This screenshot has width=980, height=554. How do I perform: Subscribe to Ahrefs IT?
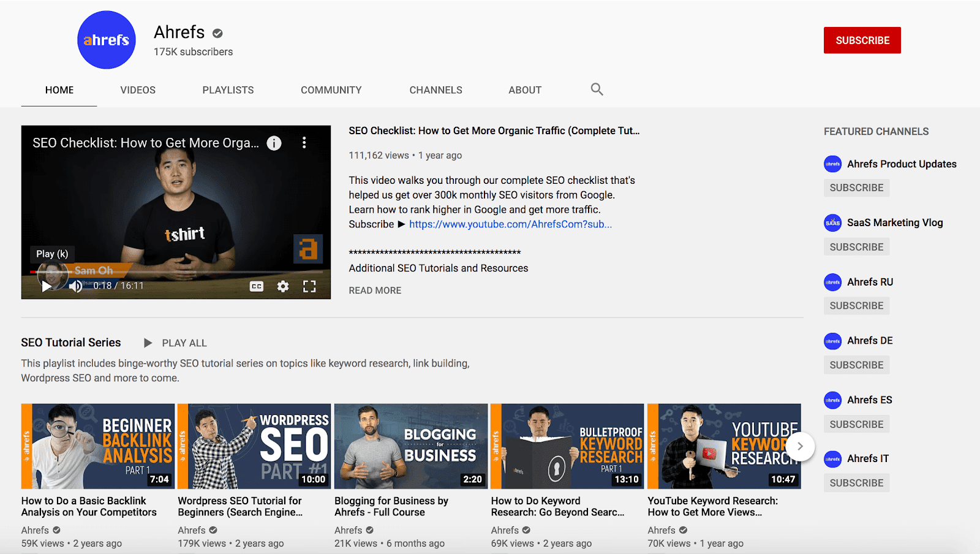click(x=856, y=483)
